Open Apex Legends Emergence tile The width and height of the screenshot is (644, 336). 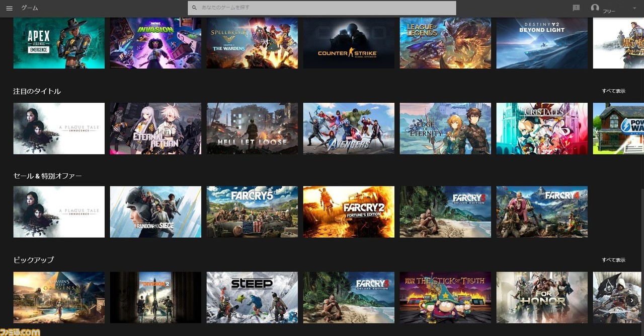[x=59, y=43]
